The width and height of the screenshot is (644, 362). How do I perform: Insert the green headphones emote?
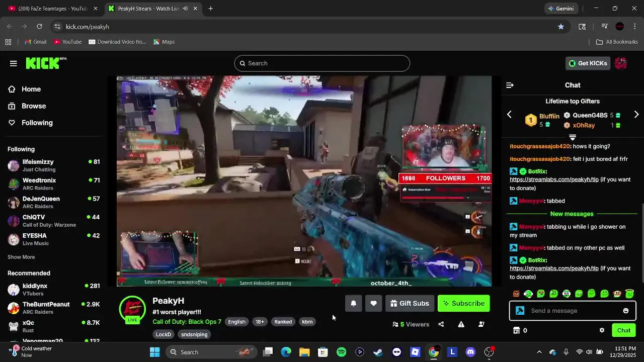tap(528, 294)
